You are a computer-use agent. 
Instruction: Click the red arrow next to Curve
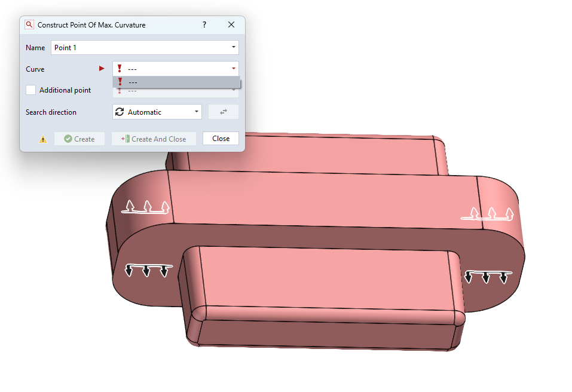pos(102,69)
